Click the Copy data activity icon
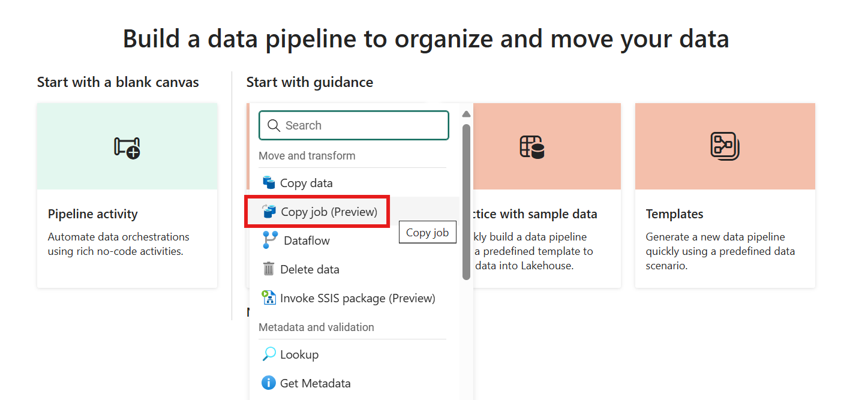 269,183
